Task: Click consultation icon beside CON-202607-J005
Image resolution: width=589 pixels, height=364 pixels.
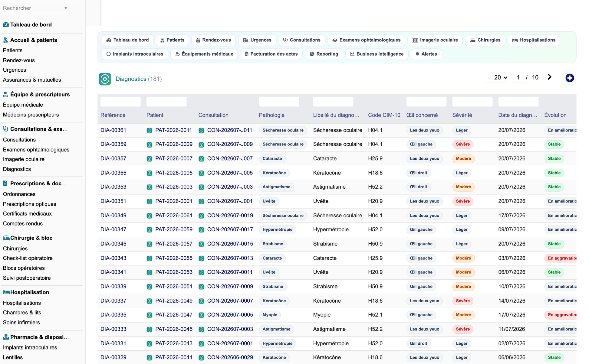Action: (201, 173)
